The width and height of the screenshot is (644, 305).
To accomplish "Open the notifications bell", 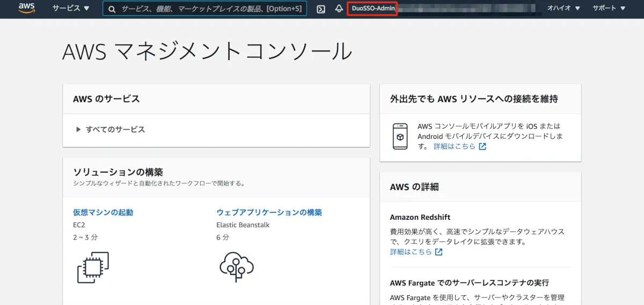I will (x=339, y=9).
